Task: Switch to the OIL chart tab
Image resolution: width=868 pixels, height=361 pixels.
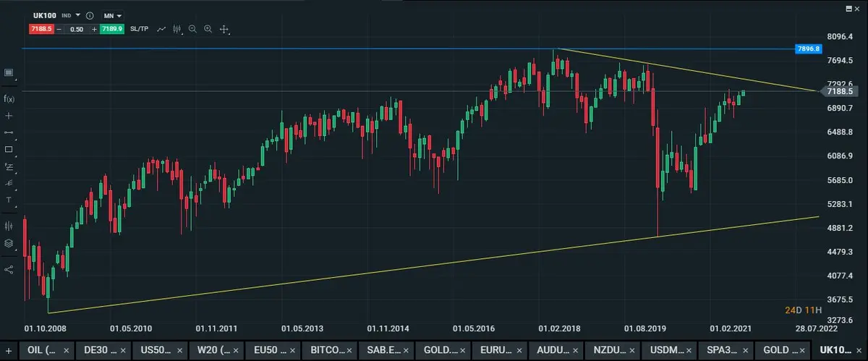Action: [38, 350]
